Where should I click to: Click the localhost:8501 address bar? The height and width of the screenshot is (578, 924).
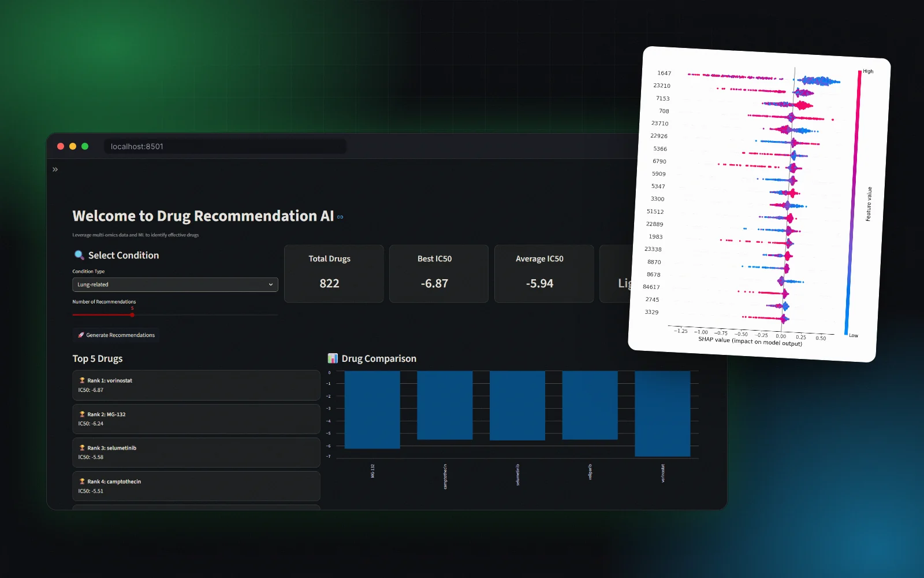(225, 146)
